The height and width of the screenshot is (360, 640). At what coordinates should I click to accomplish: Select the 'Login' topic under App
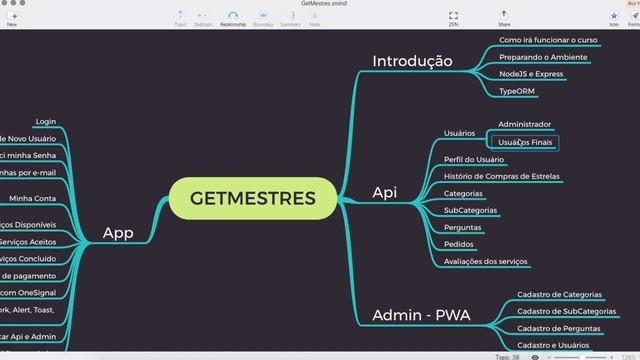coord(46,122)
